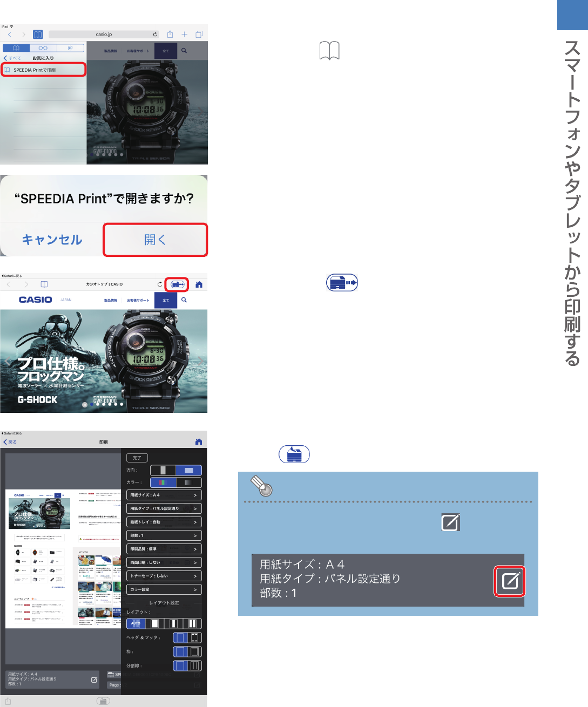Tap print icon at bottom center of 印刷 screen
This screenshot has width=588, height=707.
103,701
